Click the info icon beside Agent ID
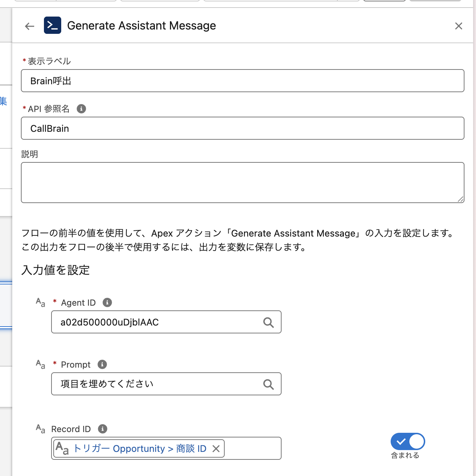Image resolution: width=476 pixels, height=476 pixels. 107,302
